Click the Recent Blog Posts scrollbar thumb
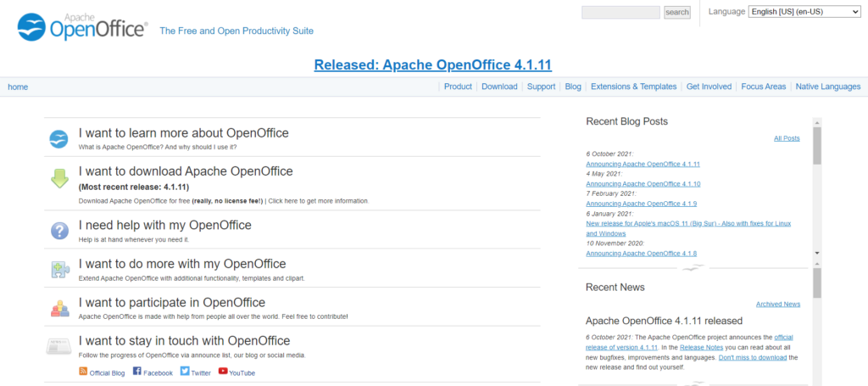Viewport: 868px width, 386px height. point(817,146)
